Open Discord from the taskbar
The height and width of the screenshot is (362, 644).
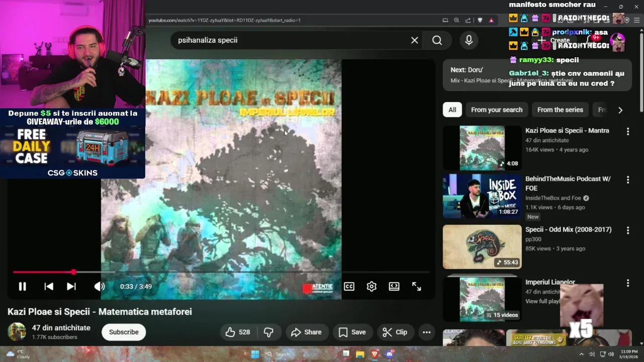tap(389, 354)
